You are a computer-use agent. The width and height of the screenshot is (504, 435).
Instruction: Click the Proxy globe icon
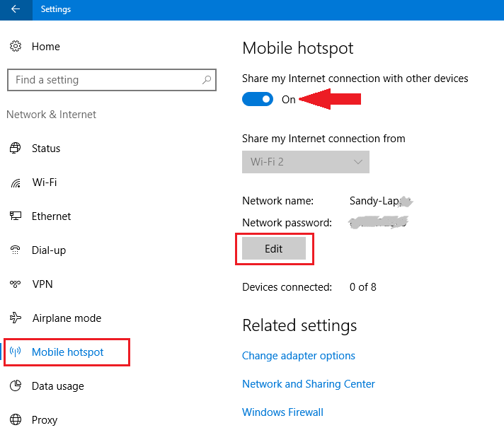(16, 420)
